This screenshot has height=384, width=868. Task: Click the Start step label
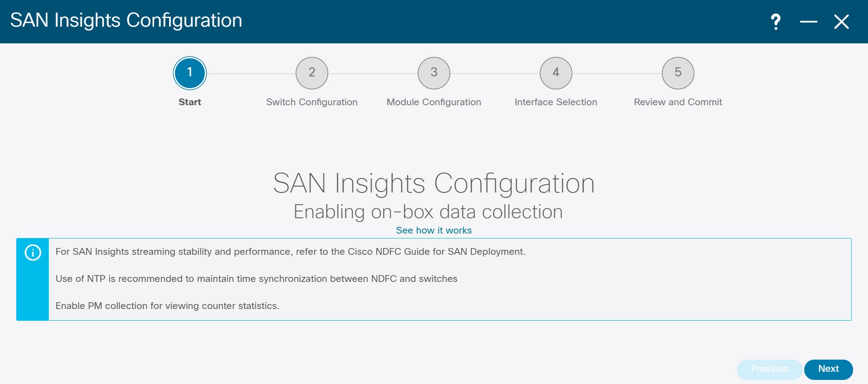(189, 102)
